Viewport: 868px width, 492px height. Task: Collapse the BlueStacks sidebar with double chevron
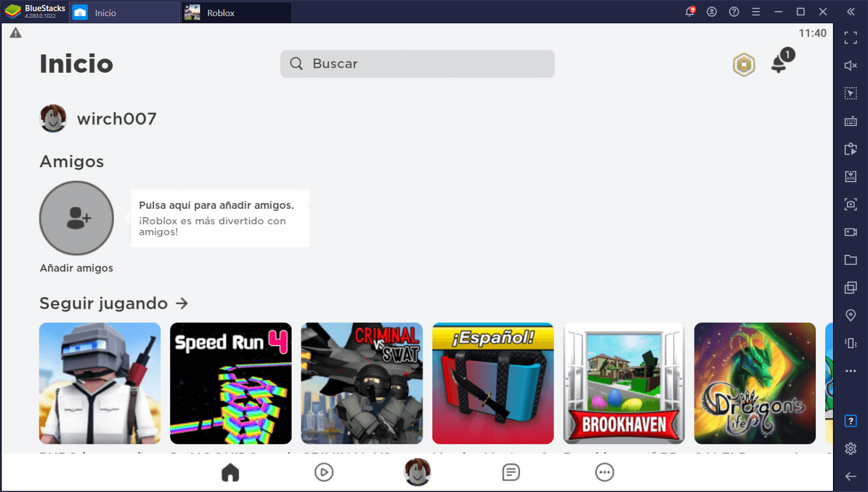(851, 12)
